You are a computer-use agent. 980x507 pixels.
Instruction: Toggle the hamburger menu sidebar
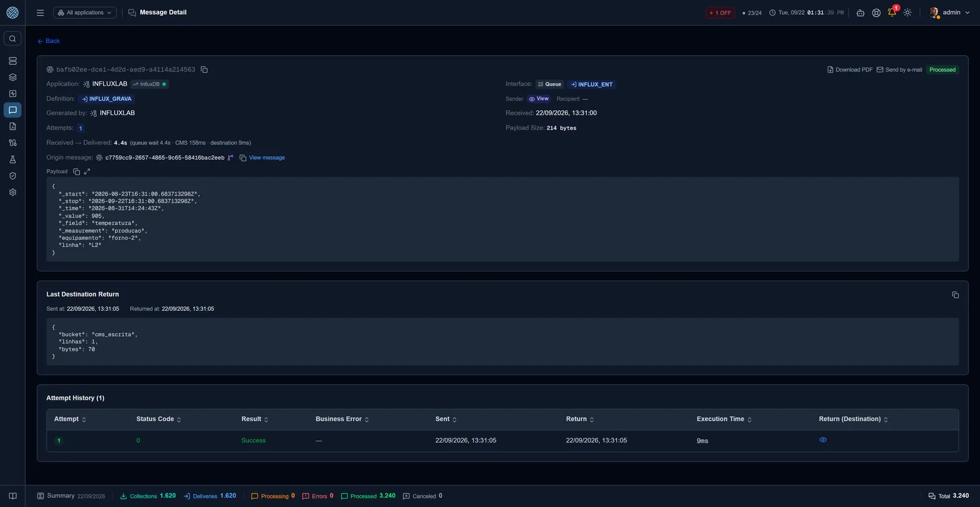(40, 12)
